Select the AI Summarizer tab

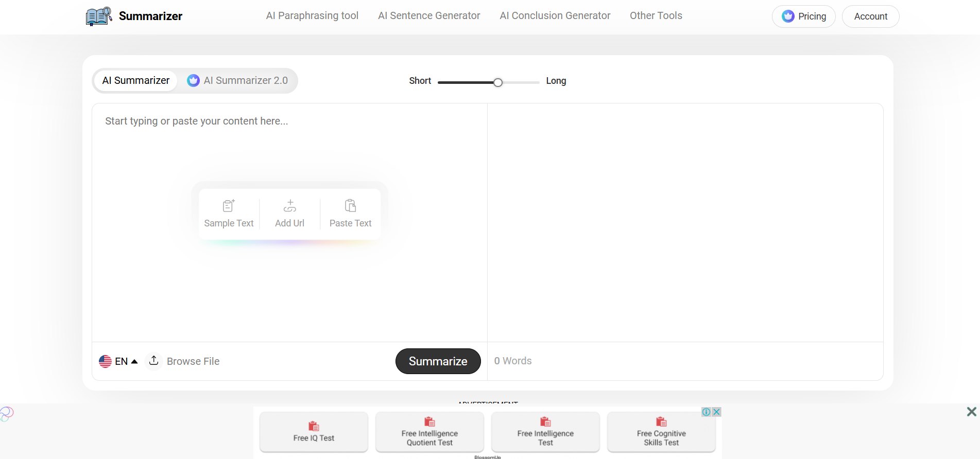click(136, 81)
